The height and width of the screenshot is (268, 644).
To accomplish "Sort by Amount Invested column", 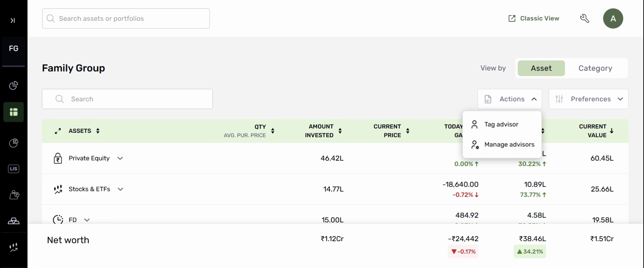I will pos(340,131).
